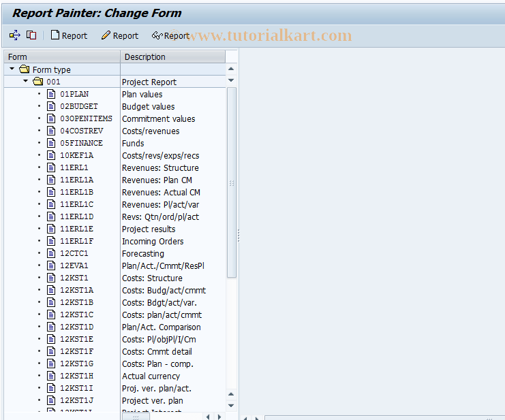Select the 12KST1I form name
Viewport: 505px width, 420px height.
pos(76,388)
